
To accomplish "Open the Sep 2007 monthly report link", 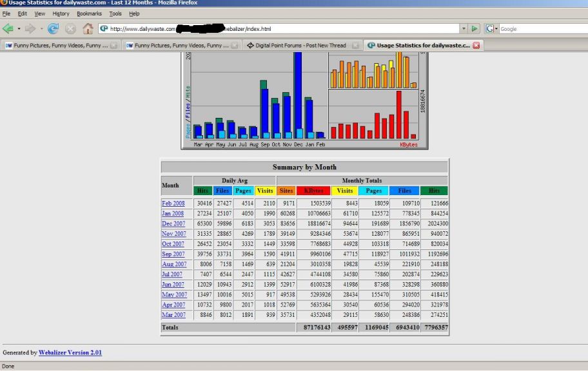I will pyautogui.click(x=173, y=254).
